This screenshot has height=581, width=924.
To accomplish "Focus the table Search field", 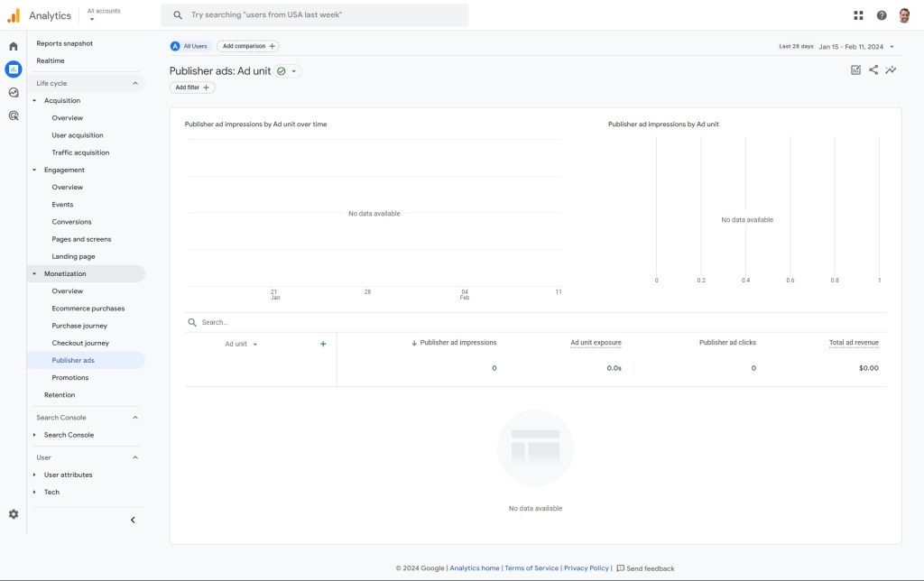I will (x=536, y=322).
